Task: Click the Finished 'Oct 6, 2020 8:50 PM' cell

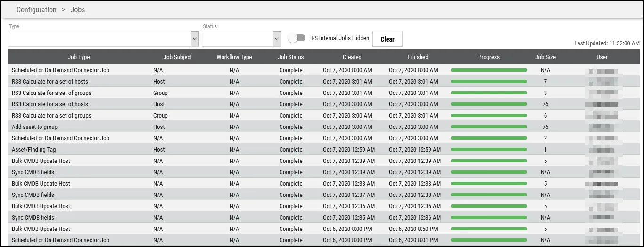Action: (413, 229)
